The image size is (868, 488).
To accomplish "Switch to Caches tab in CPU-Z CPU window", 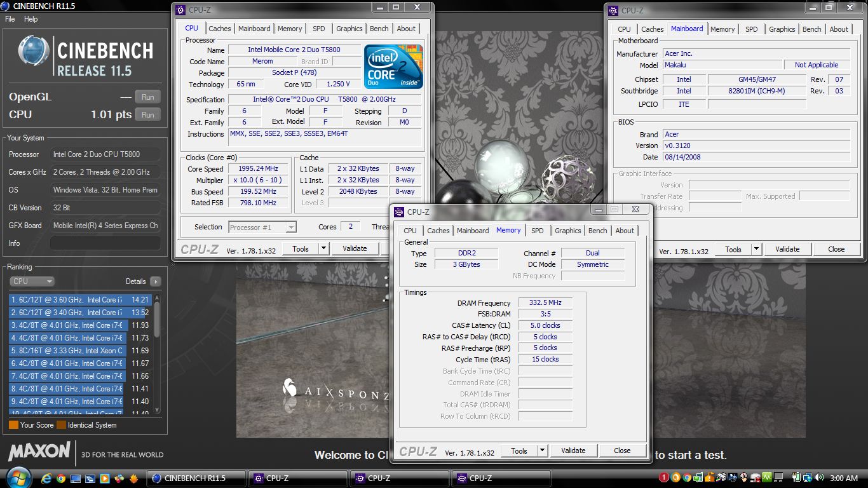I will [x=220, y=29].
